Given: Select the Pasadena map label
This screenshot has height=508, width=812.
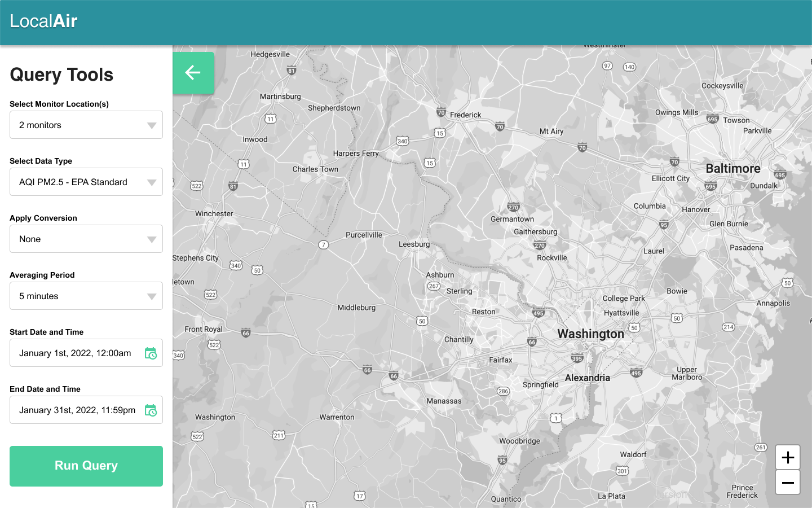Looking at the screenshot, I should point(747,248).
